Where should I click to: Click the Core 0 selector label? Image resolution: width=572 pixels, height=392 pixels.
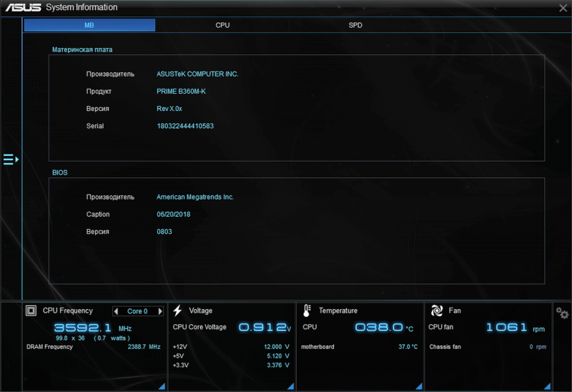pyautogui.click(x=137, y=311)
